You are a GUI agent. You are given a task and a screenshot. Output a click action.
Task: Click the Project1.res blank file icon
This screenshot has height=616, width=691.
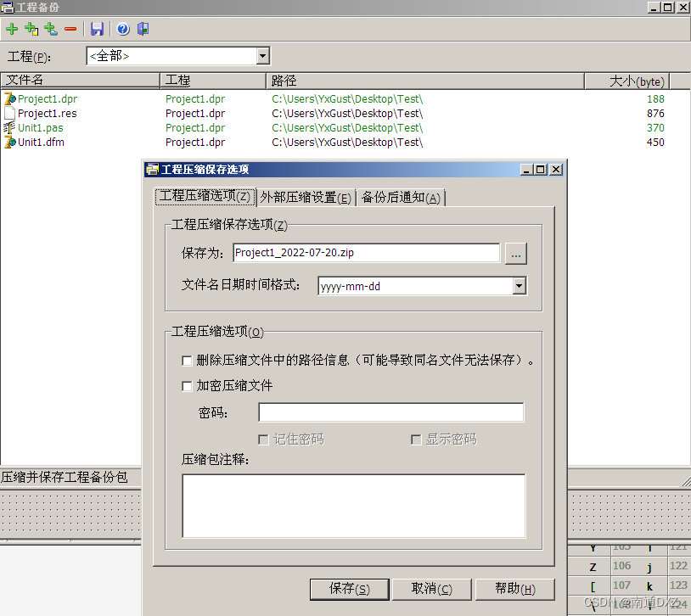pos(9,113)
